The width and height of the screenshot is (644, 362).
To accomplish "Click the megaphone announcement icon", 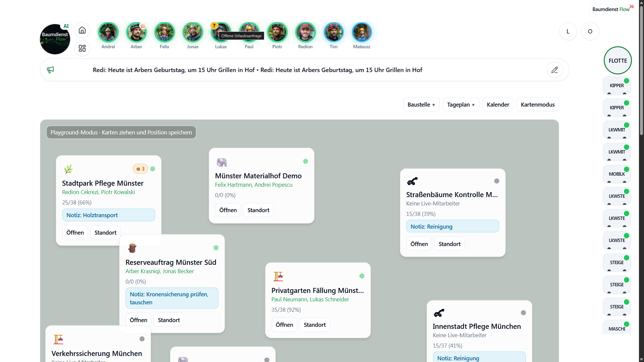I will (x=50, y=70).
